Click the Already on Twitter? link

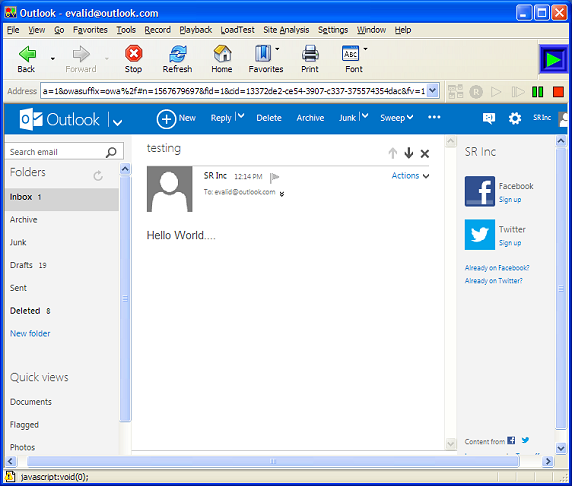pyautogui.click(x=494, y=281)
